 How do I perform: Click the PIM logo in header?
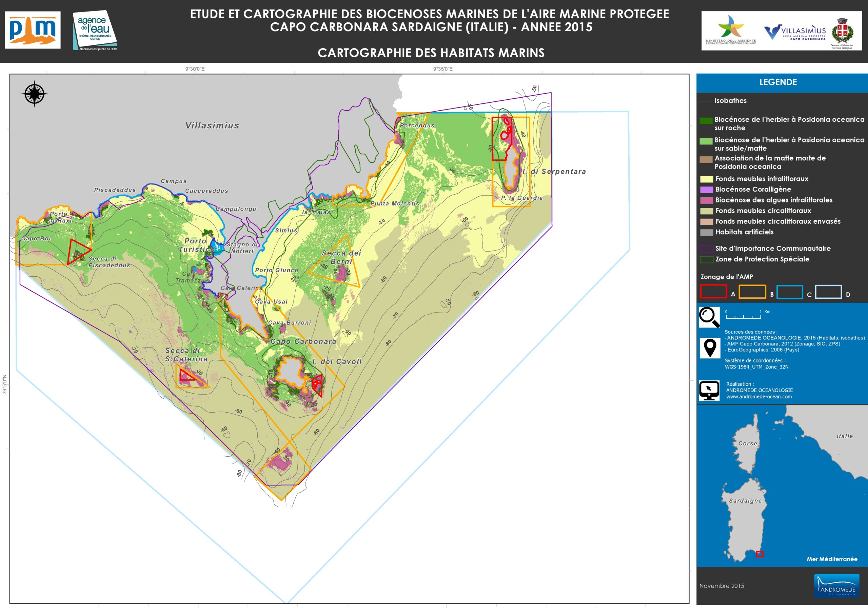coord(33,30)
